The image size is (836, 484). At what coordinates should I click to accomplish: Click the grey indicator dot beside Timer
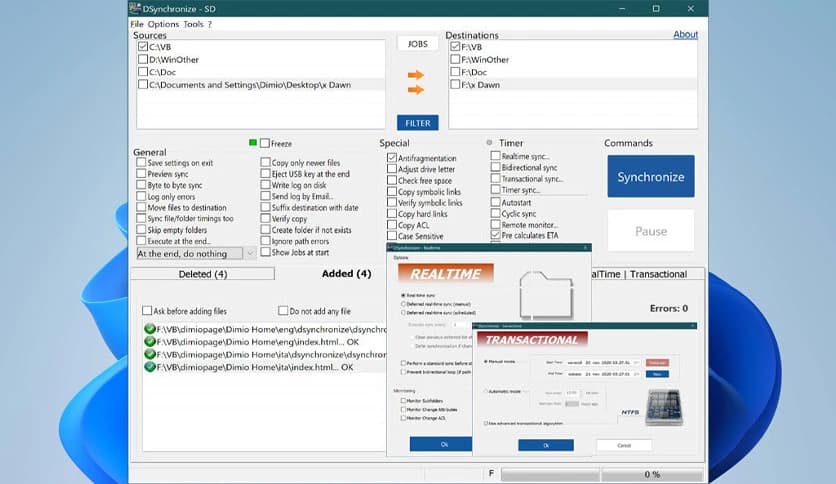[x=489, y=142]
